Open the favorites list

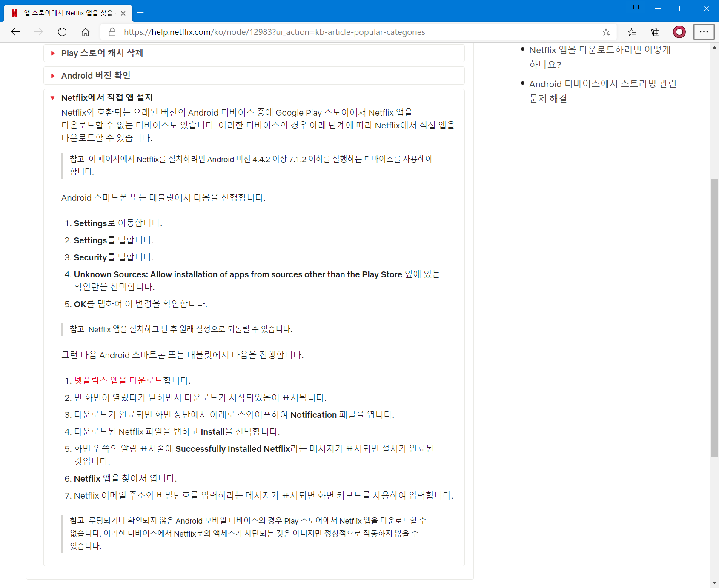(x=632, y=32)
